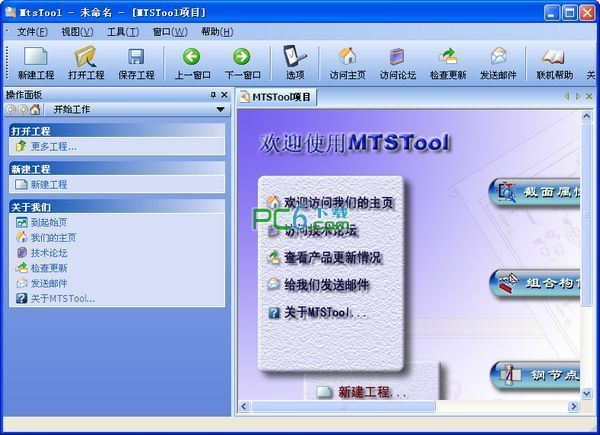The width and height of the screenshot is (600, 435).
Task: Click the 访问论坛 forum icon
Action: pos(398,61)
